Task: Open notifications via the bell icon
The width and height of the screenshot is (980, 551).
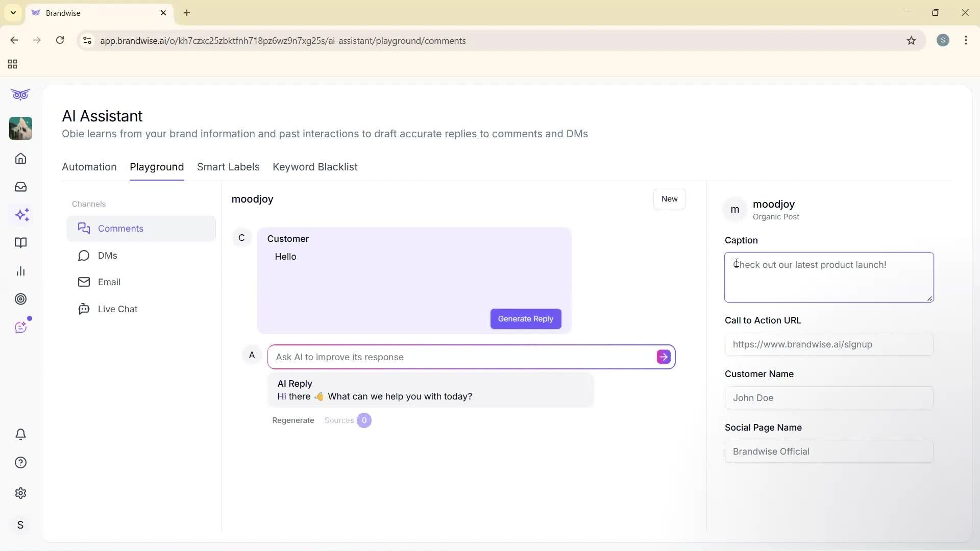Action: pyautogui.click(x=20, y=434)
